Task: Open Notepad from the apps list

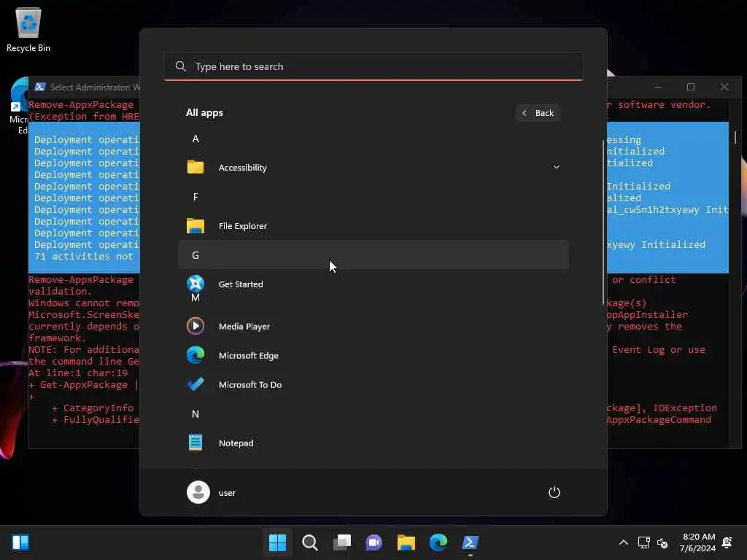Action: pyautogui.click(x=373, y=443)
